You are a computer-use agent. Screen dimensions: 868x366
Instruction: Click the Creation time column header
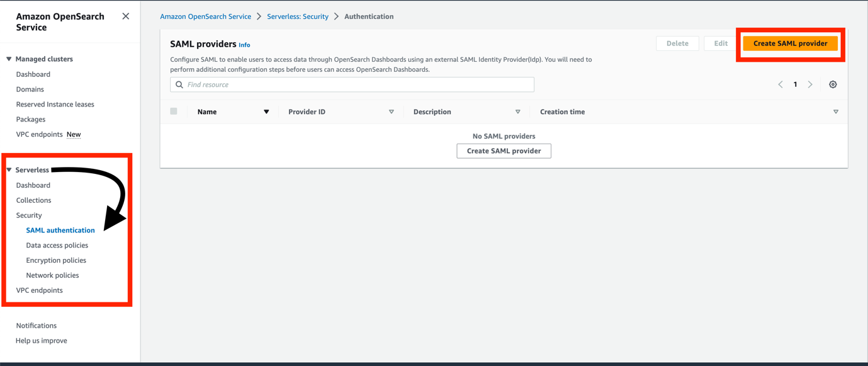tap(563, 112)
